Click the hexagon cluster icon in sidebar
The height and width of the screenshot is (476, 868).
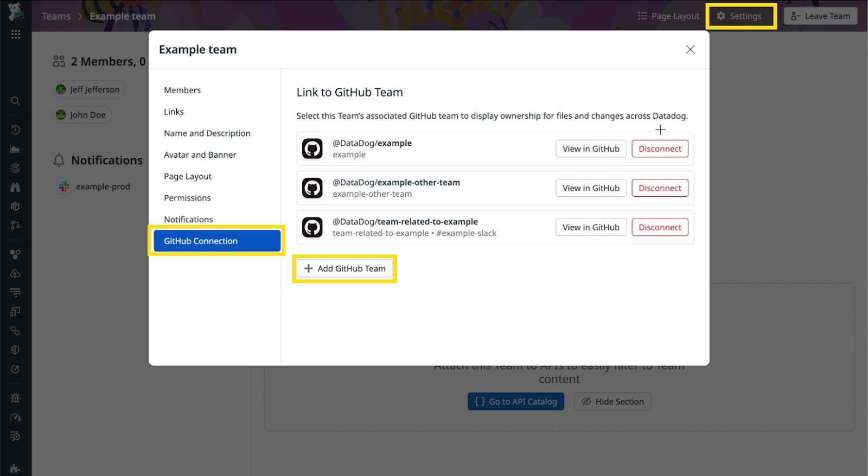[15, 254]
